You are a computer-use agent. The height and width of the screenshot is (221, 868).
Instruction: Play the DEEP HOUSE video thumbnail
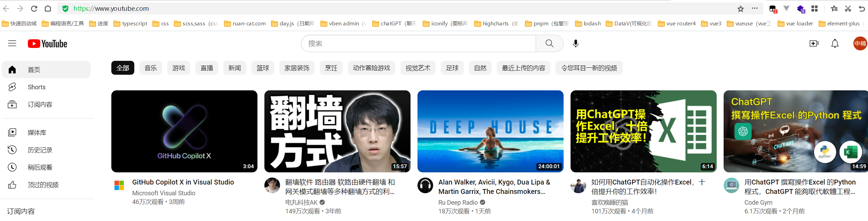[491, 131]
